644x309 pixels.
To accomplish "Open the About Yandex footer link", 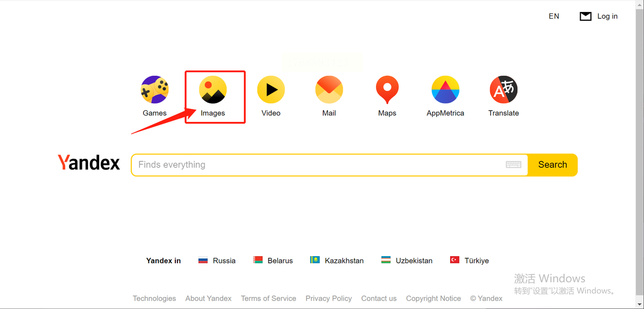I will [208, 299].
